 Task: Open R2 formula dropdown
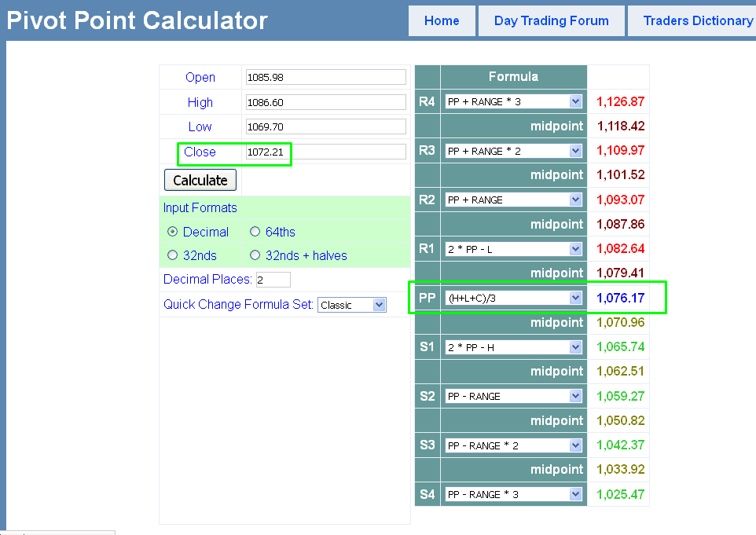[513, 200]
